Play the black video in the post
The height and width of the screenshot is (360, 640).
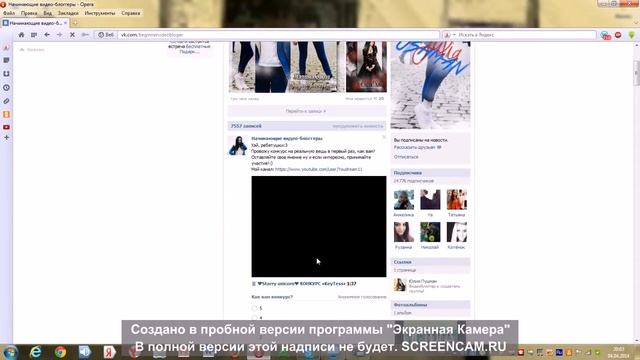(x=319, y=227)
